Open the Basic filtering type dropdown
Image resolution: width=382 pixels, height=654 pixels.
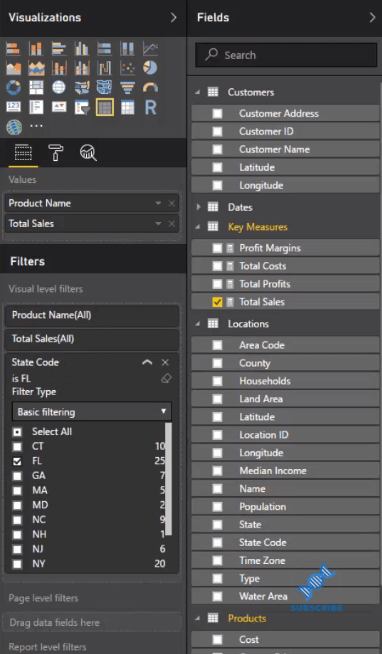(92, 412)
